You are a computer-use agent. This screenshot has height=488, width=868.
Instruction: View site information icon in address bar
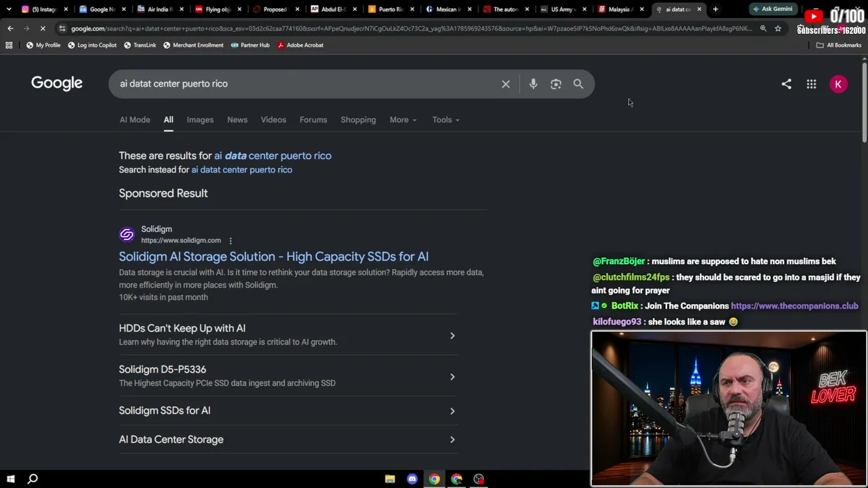[62, 28]
